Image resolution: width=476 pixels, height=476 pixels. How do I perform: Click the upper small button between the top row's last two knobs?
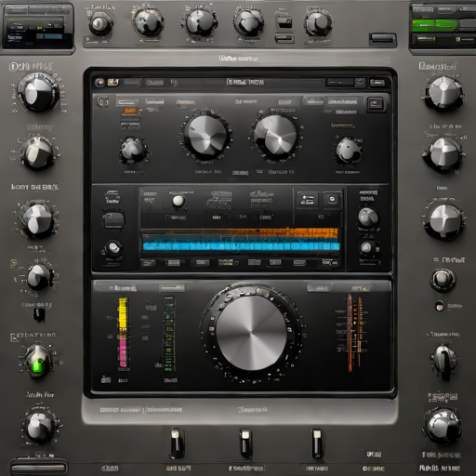pos(284,22)
